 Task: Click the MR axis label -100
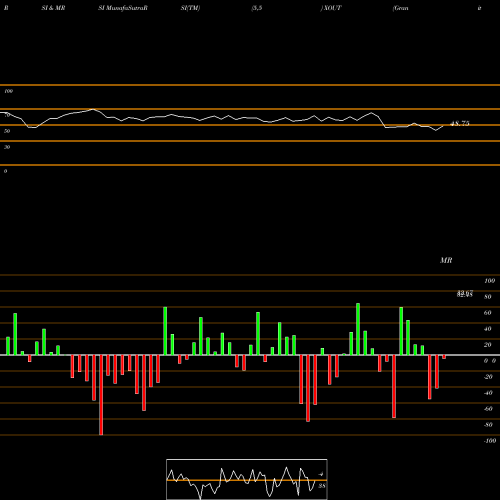(490, 441)
